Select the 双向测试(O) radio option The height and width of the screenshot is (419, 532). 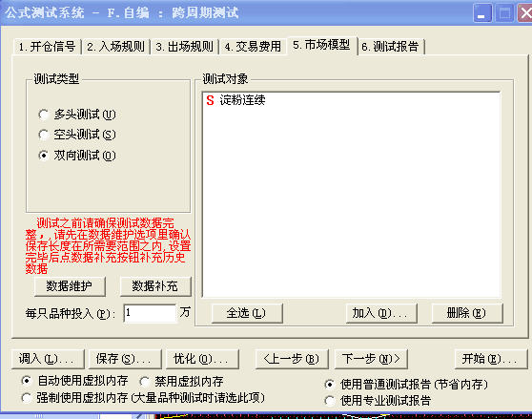(77, 156)
